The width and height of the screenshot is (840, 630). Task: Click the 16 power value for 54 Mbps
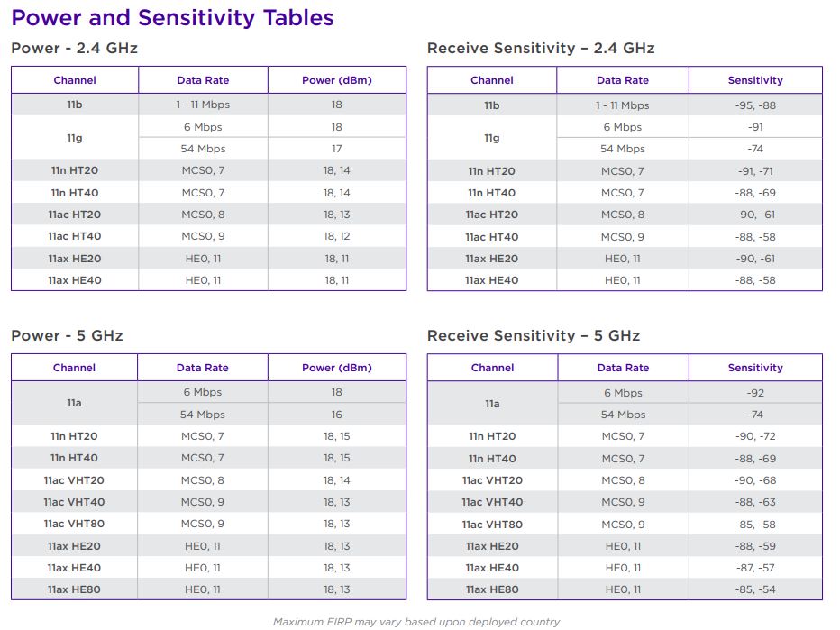coord(336,415)
